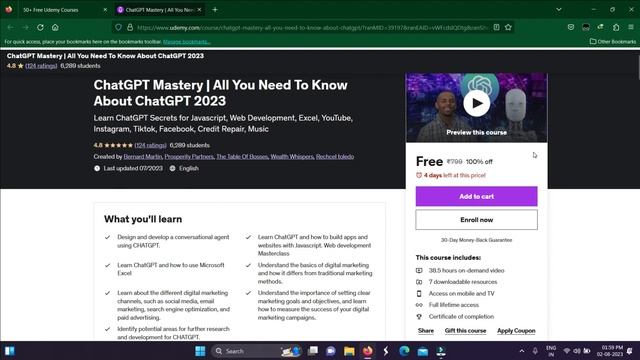The height and width of the screenshot is (360, 640).
Task: Open the Prosperity Partners instructor link
Action: tap(189, 157)
